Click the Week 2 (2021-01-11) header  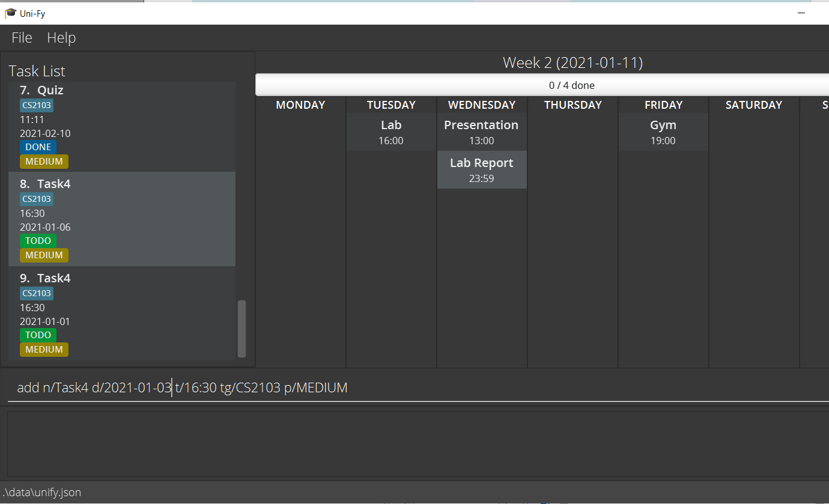[572, 62]
